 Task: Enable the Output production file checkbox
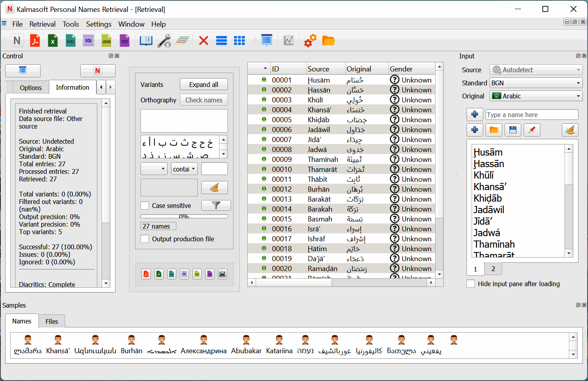[145, 239]
